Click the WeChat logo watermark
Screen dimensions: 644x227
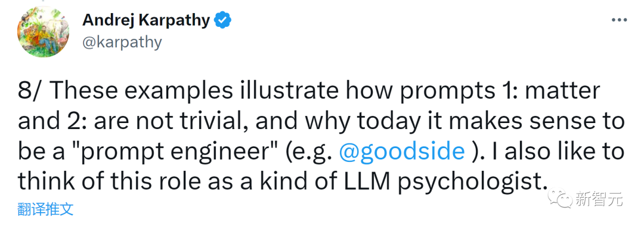(561, 199)
